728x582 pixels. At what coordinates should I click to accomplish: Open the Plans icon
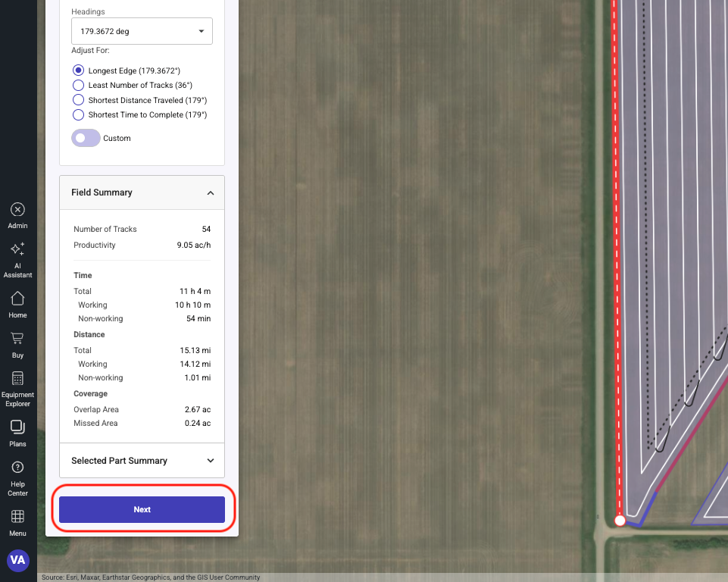pos(17,427)
